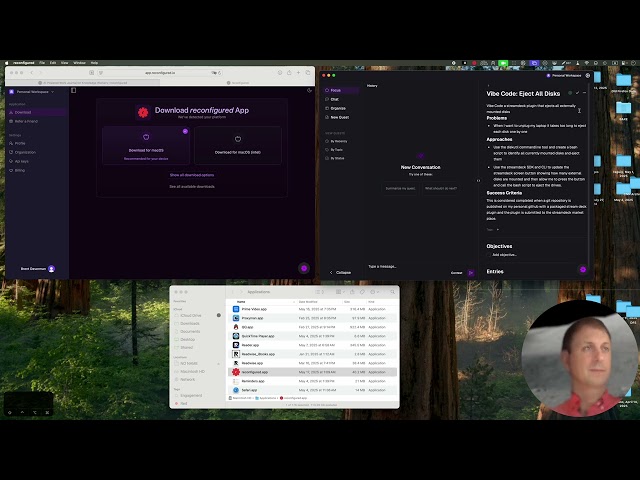Click New Quest in desktop app sidebar

pyautogui.click(x=340, y=117)
